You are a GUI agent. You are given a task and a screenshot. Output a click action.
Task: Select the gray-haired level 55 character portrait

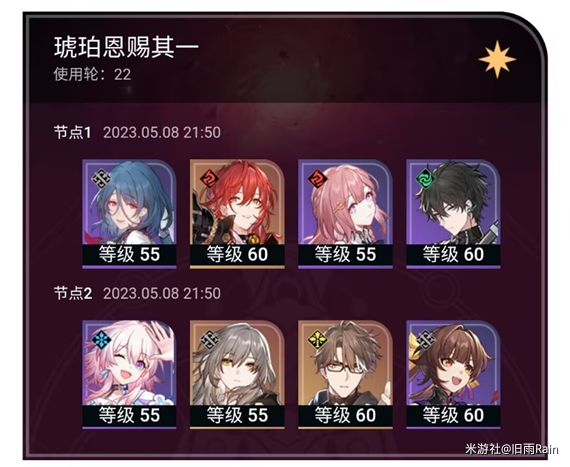(x=237, y=375)
